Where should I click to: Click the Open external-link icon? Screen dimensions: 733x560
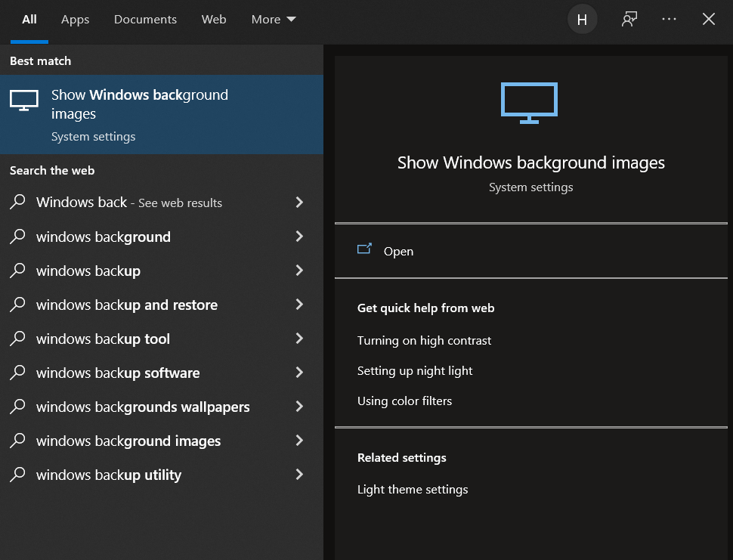pos(365,249)
